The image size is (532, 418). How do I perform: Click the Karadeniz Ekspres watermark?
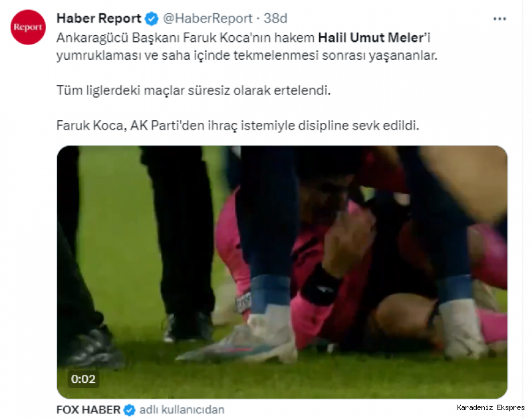coord(491,407)
